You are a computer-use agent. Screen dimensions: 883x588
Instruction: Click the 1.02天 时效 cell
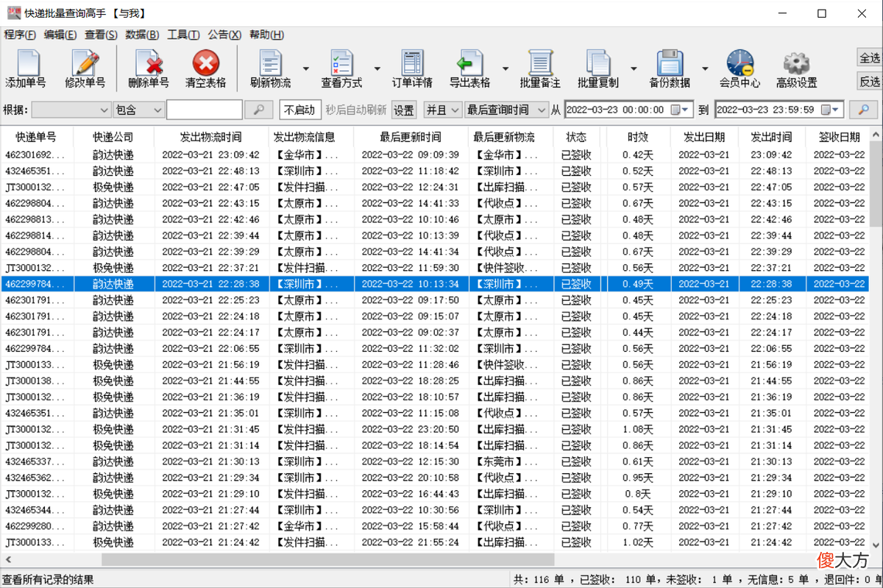click(x=638, y=542)
